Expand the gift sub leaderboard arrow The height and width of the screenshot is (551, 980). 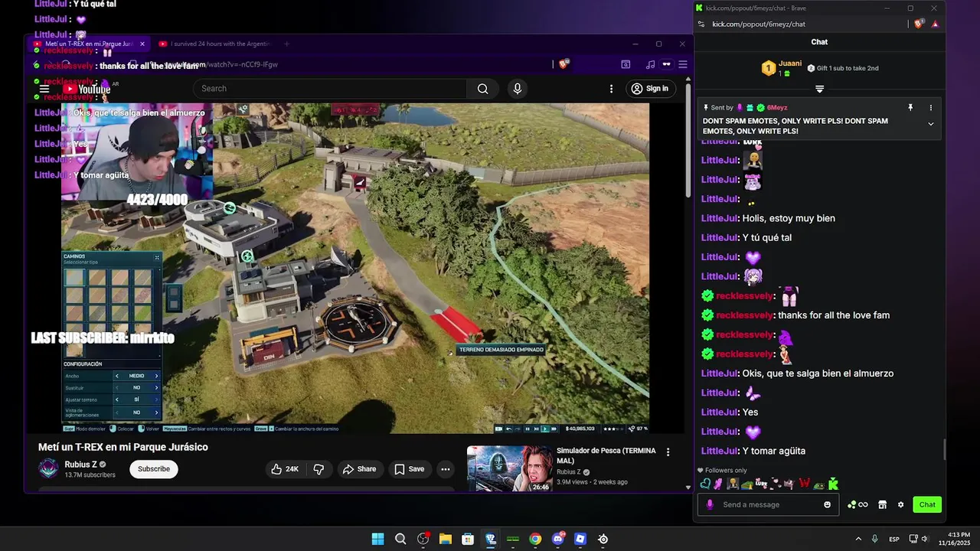point(819,89)
